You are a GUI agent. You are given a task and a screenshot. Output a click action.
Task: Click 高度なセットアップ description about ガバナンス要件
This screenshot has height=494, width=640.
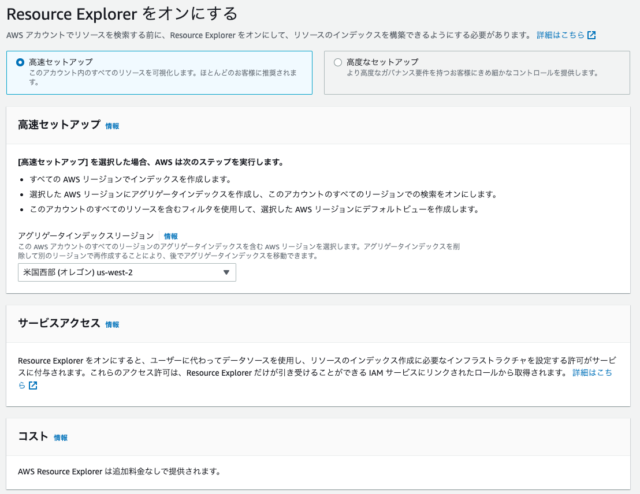(472, 73)
